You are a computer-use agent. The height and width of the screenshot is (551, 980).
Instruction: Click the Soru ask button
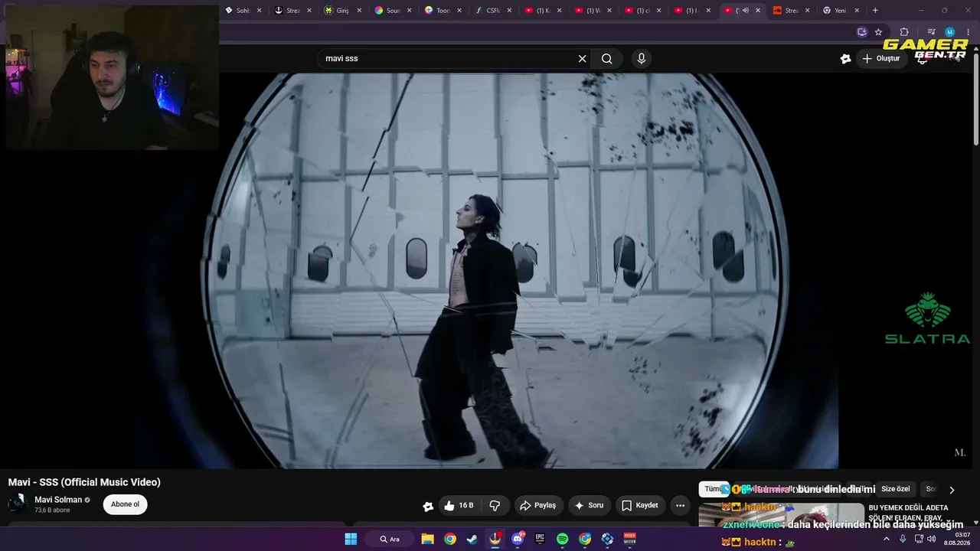tap(590, 505)
